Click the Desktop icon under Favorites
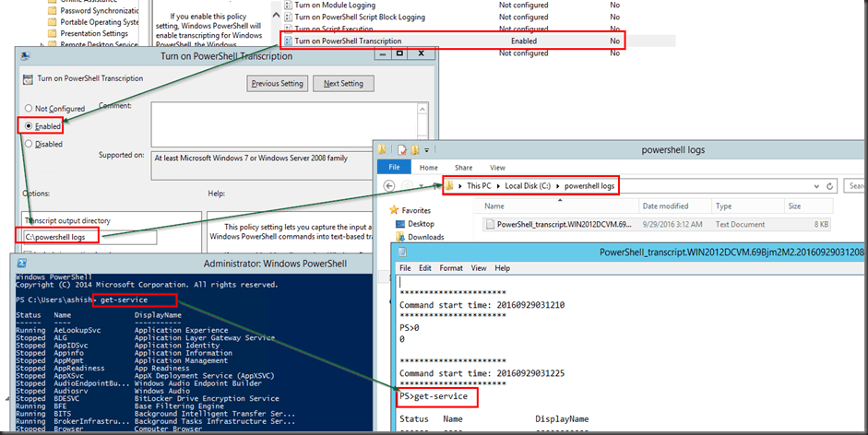 point(399,224)
